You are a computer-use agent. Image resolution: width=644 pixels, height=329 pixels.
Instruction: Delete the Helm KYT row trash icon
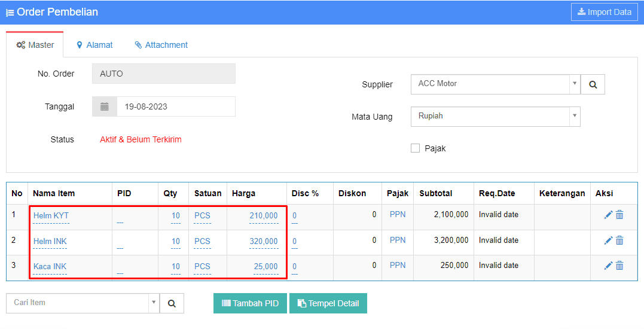coord(619,214)
